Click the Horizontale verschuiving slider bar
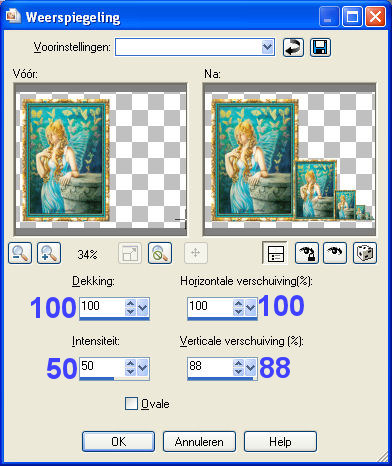 click(x=222, y=319)
